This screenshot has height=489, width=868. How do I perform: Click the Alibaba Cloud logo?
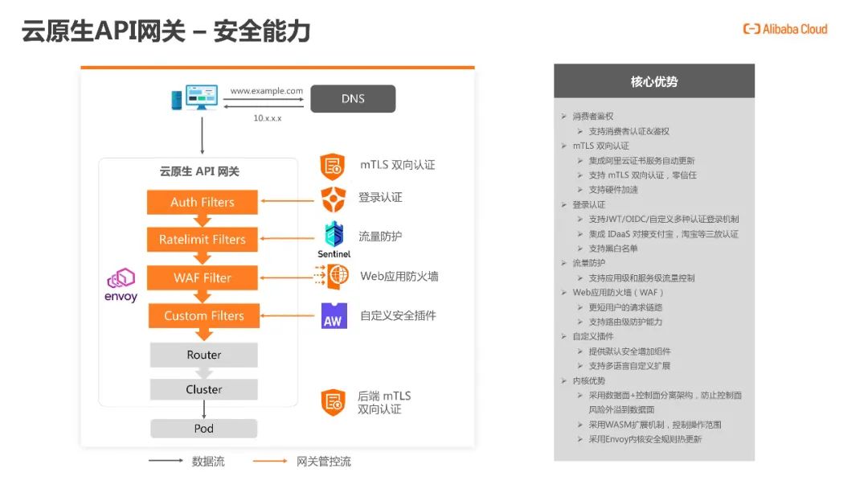[x=785, y=29]
